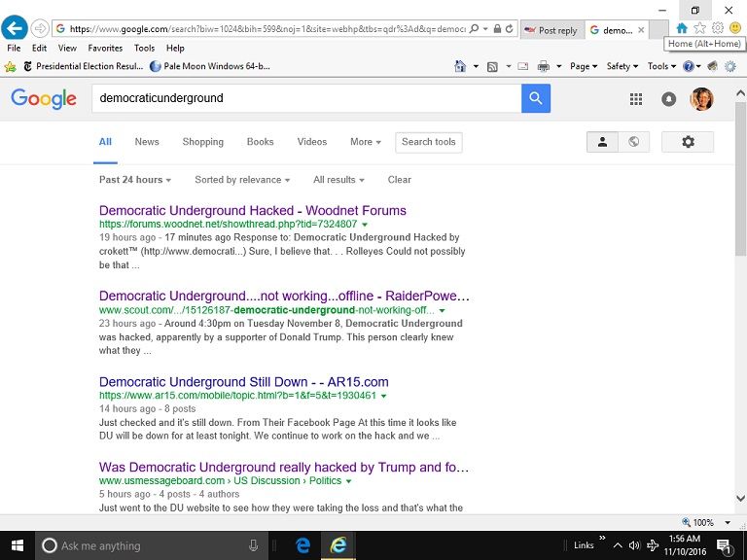Open Presidential Election Results favorites bookmark

(x=84, y=66)
